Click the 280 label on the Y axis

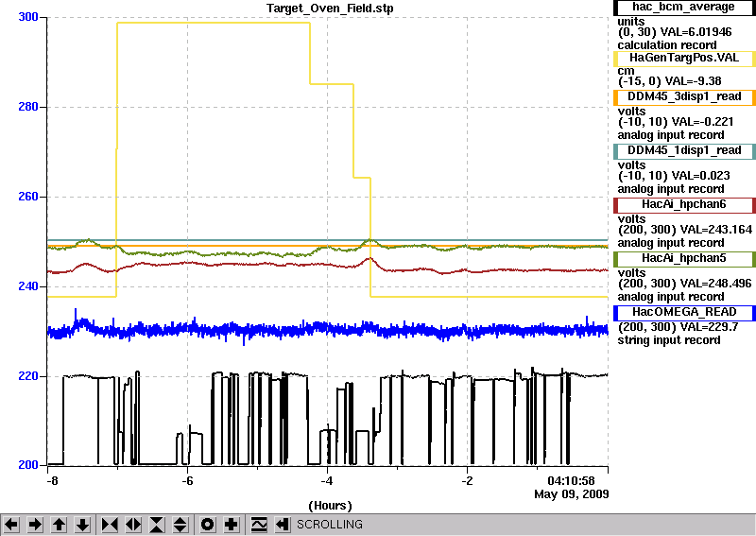click(x=28, y=107)
